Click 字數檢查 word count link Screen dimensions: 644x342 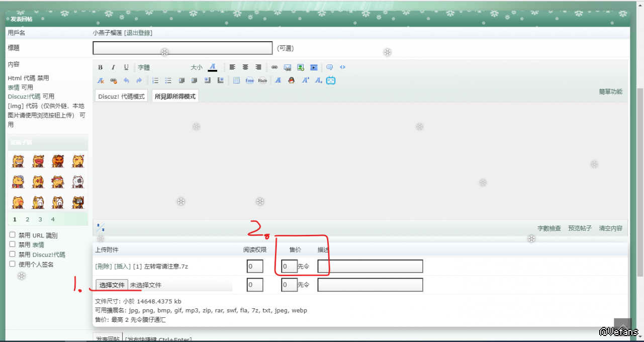(x=549, y=228)
